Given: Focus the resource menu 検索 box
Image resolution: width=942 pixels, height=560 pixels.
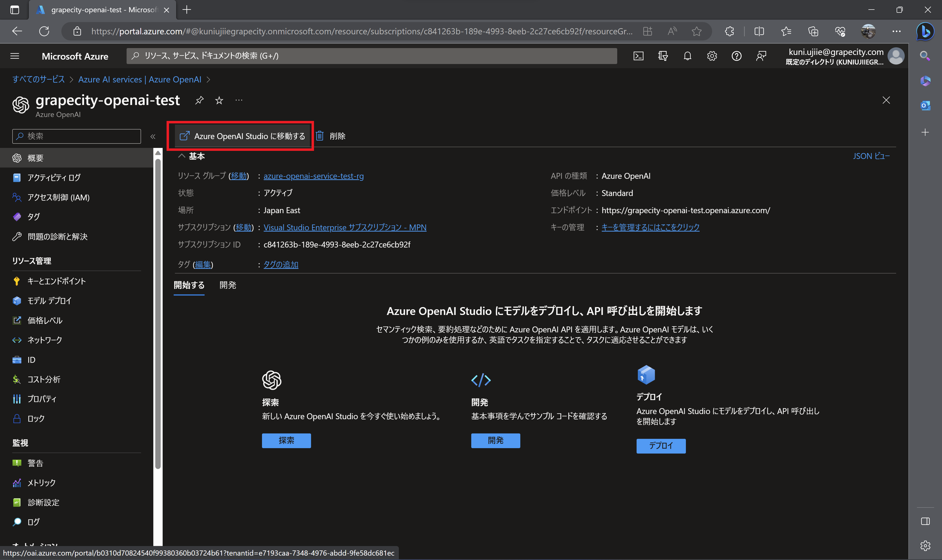Looking at the screenshot, I should pos(77,136).
